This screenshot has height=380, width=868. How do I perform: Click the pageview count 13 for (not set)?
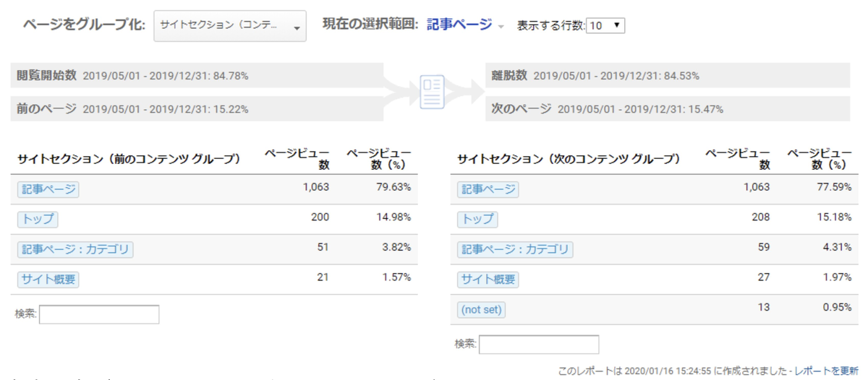(762, 307)
